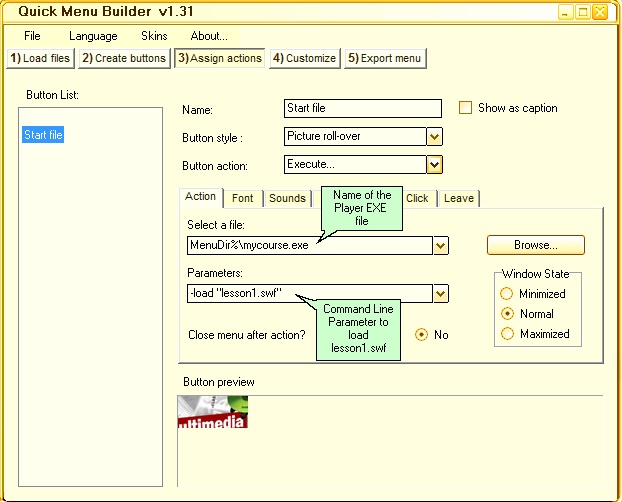Choose Maximized window state
The image size is (622, 502).
coord(507,333)
